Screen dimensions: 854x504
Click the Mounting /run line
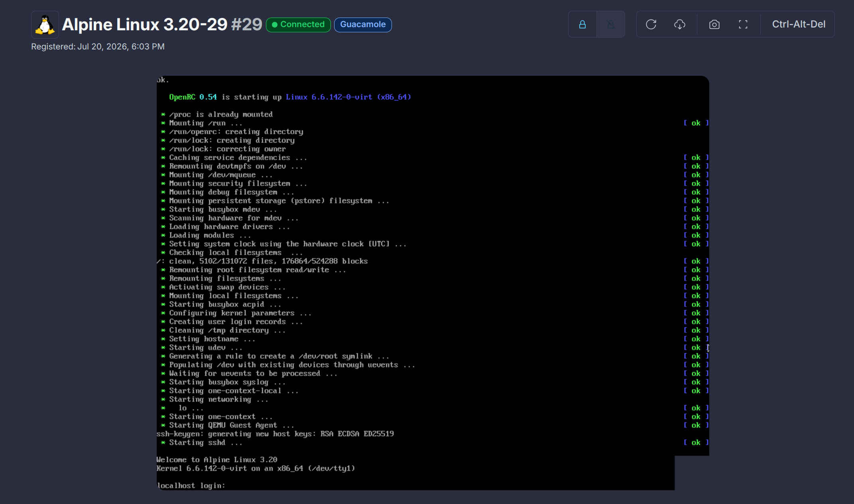tap(201, 123)
